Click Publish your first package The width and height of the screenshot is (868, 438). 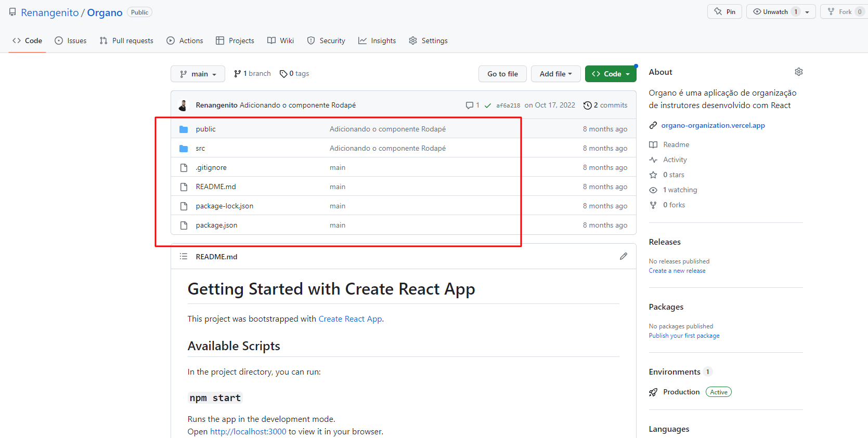coord(684,336)
